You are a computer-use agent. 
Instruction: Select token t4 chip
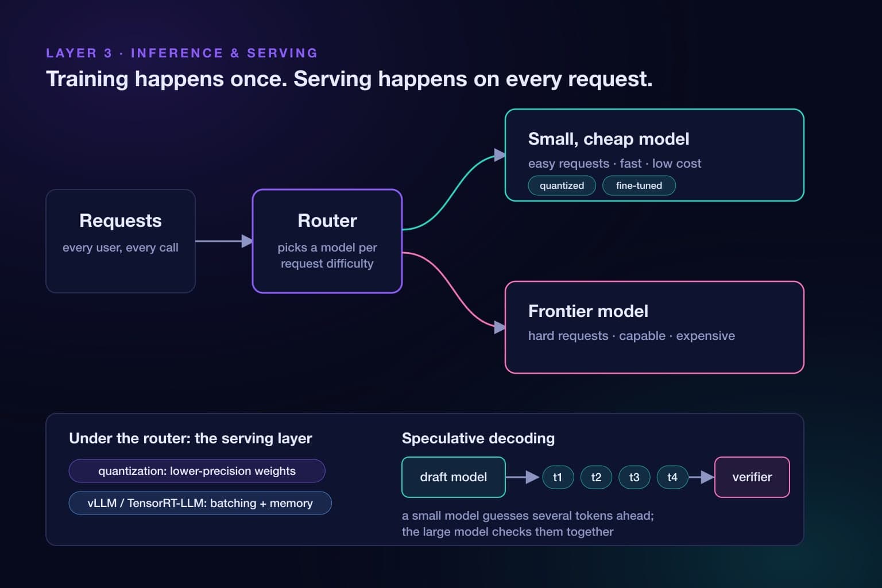672,477
